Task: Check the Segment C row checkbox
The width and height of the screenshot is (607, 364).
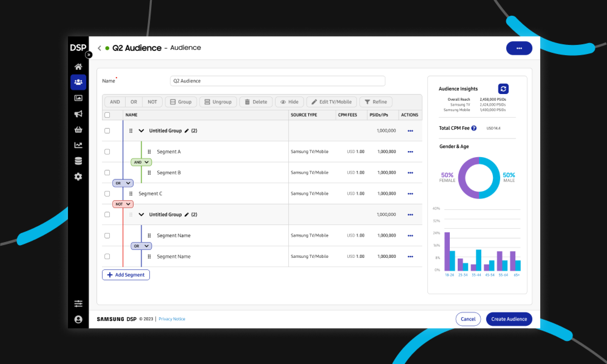Action: pyautogui.click(x=107, y=194)
